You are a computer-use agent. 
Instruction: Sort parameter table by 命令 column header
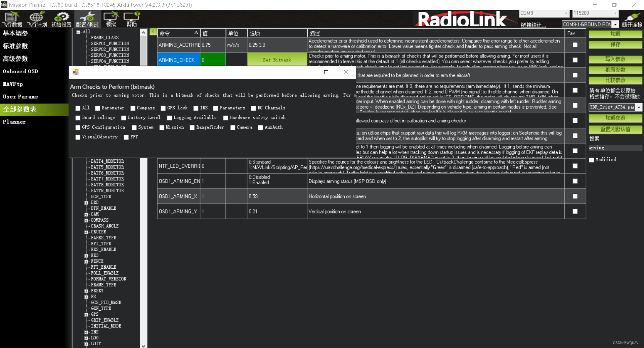tap(178, 33)
